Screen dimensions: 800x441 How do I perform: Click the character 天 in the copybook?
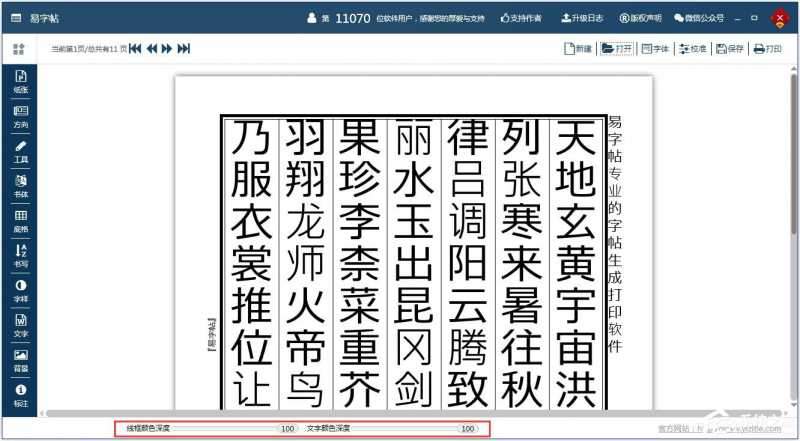(x=576, y=137)
